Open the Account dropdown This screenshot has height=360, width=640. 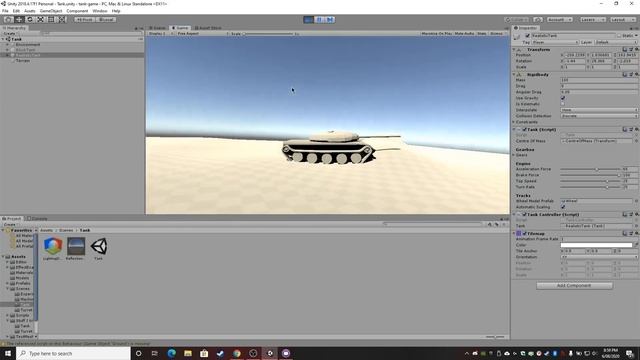click(560, 20)
